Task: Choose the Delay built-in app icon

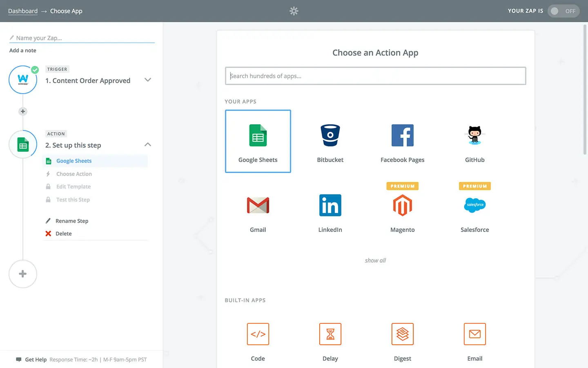Action: pyautogui.click(x=330, y=334)
